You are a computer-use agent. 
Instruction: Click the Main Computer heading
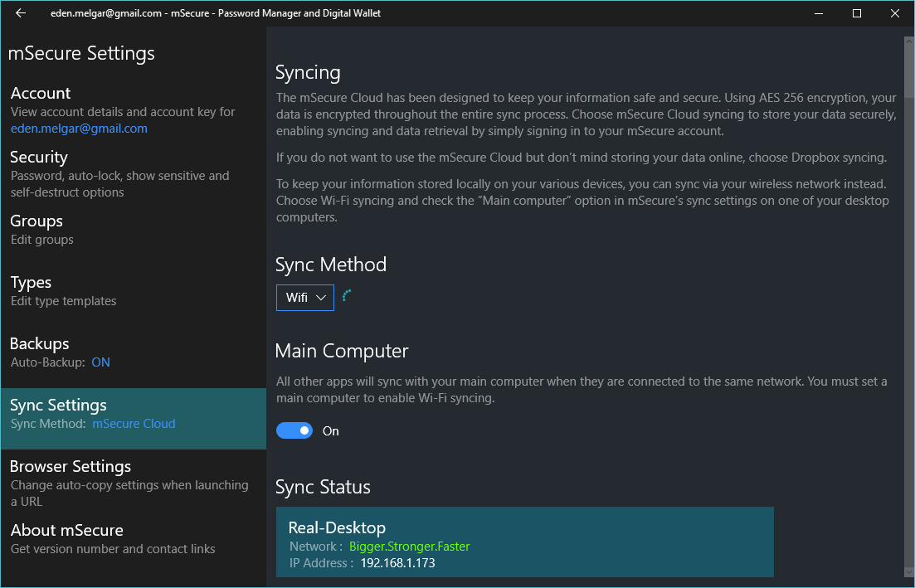coord(342,351)
